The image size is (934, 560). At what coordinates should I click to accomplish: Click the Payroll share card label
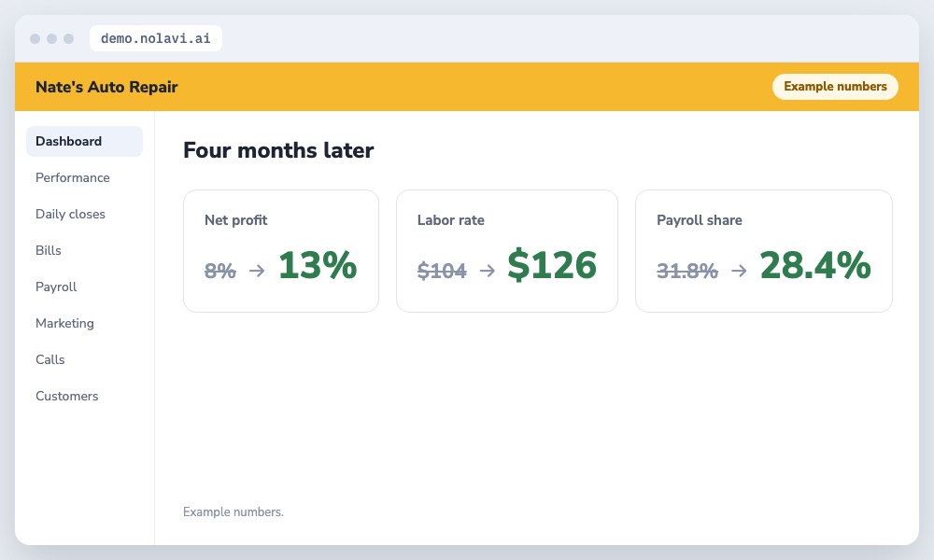click(x=700, y=220)
